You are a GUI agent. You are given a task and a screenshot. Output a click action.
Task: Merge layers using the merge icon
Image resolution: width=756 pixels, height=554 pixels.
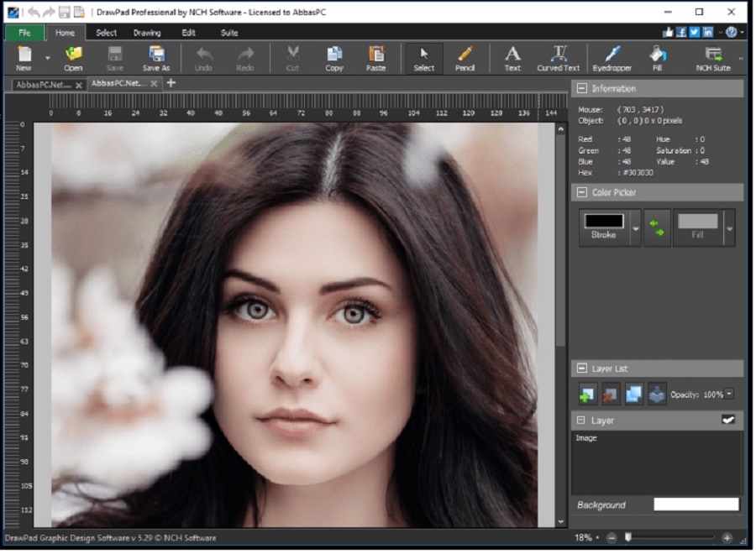[x=657, y=394]
